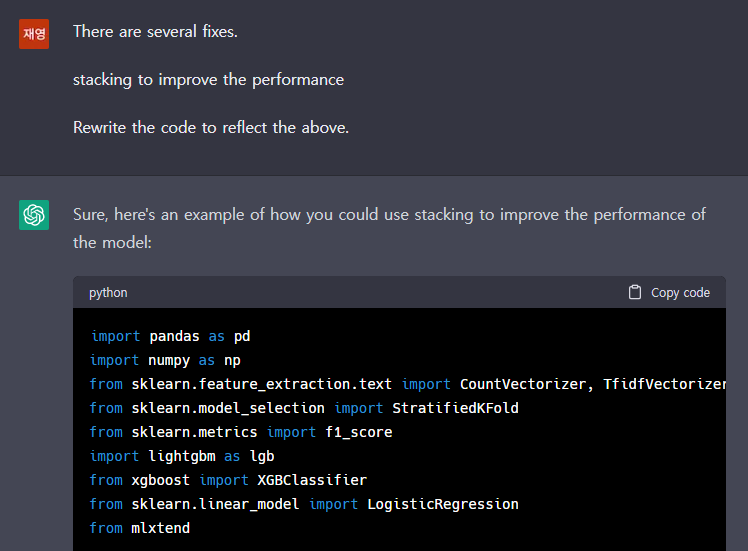
Task: Click the code line importing XGBClassifier
Action: pyautogui.click(x=229, y=480)
